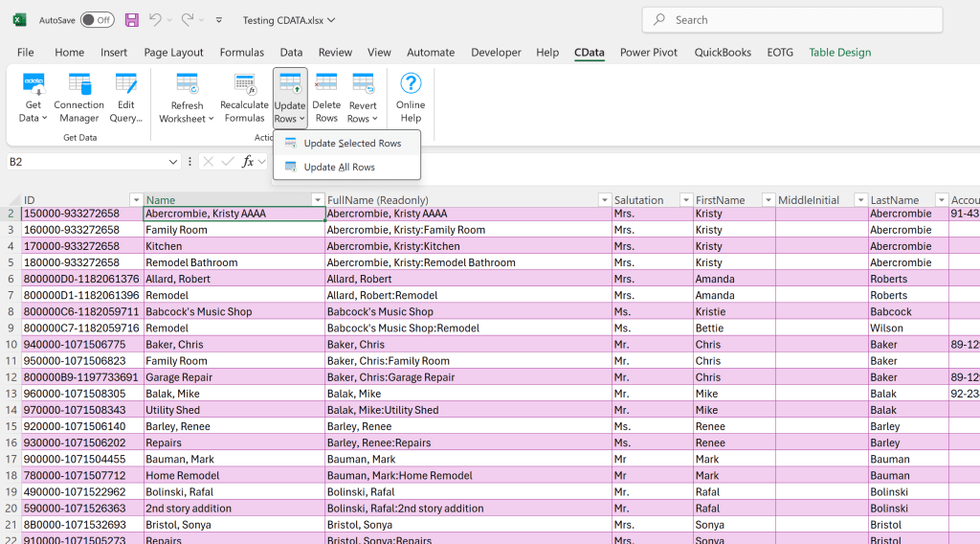The height and width of the screenshot is (544, 980).
Task: Switch to the Power Pivot tab
Action: (649, 53)
